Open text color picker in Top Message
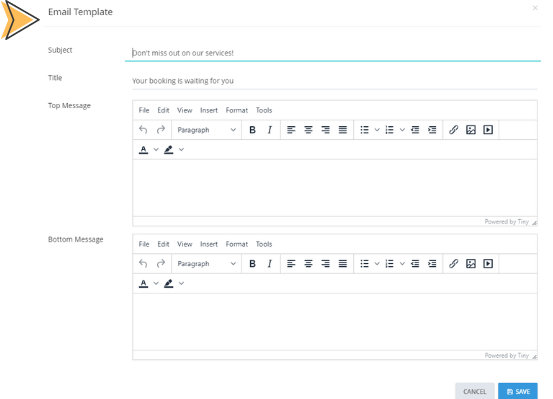Viewport: 553px width, 399px height. click(x=156, y=150)
